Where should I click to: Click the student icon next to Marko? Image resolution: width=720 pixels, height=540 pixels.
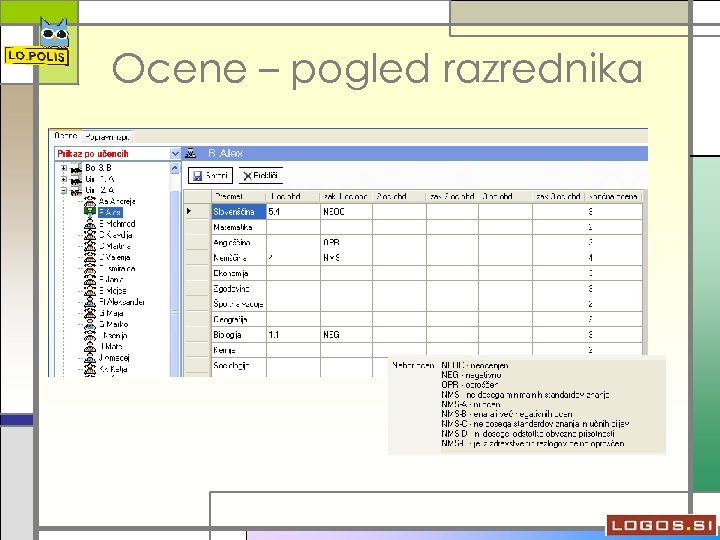point(90,325)
